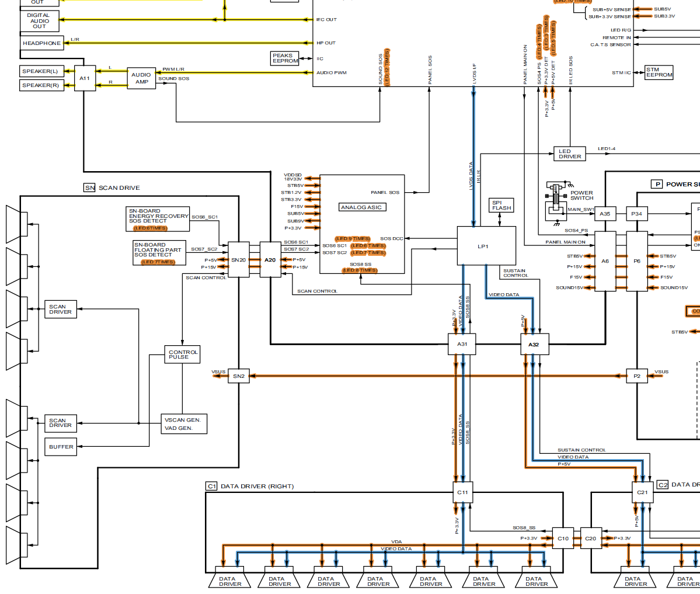Select the SN20 connector block
The width and height of the screenshot is (700, 594).
click(238, 260)
